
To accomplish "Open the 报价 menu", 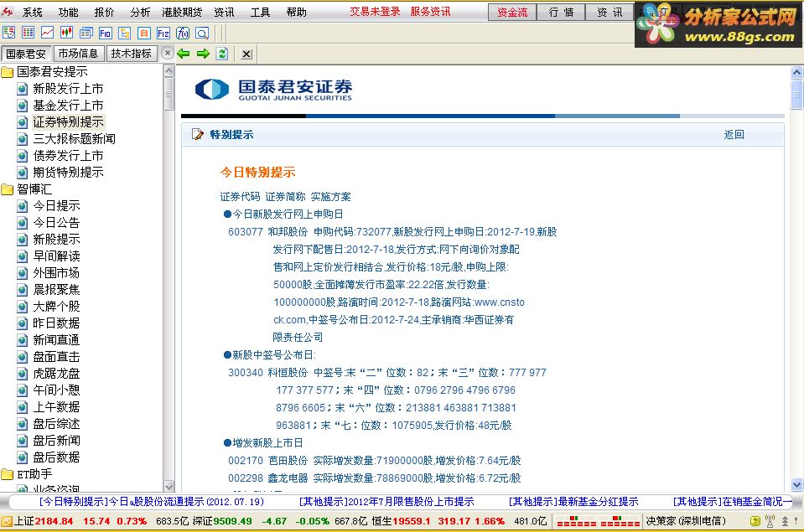I will 104,12.
